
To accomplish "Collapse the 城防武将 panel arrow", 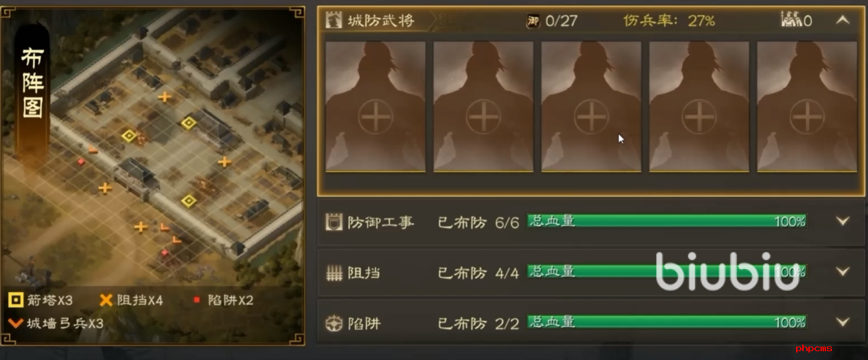I will 842,20.
